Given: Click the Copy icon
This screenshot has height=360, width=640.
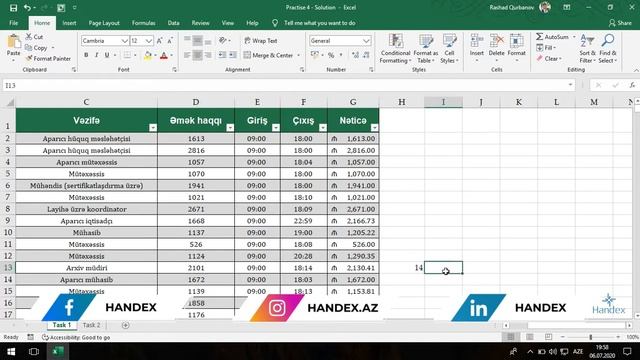Looking at the screenshot, I should click(29, 48).
